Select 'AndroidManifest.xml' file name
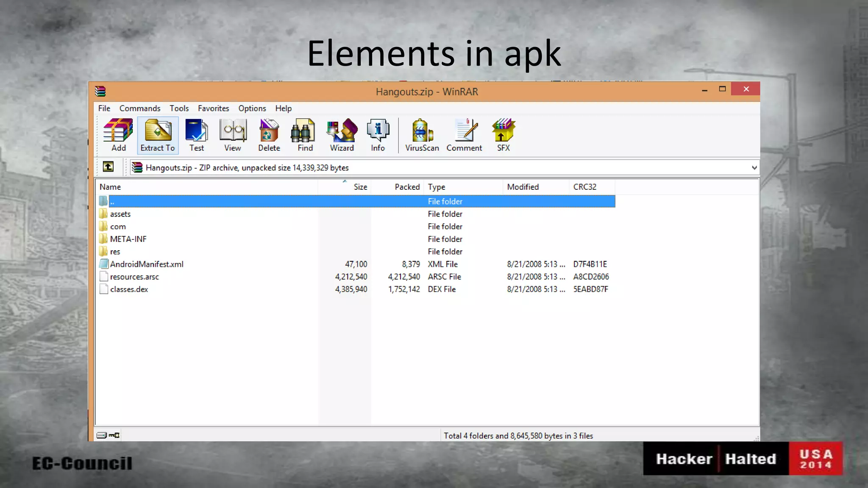This screenshot has width=868, height=488. coord(147,264)
